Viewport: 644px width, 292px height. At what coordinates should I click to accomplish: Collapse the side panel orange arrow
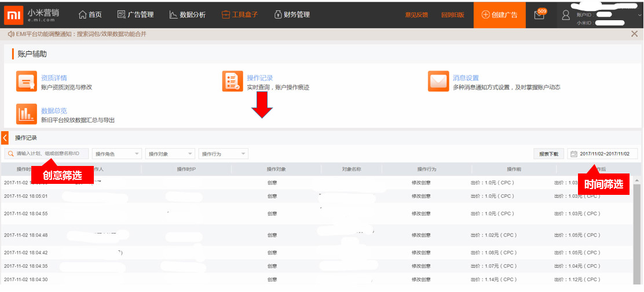[x=5, y=138]
